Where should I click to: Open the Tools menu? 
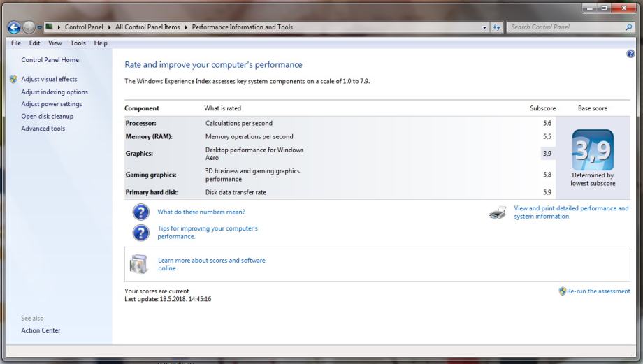coord(78,43)
